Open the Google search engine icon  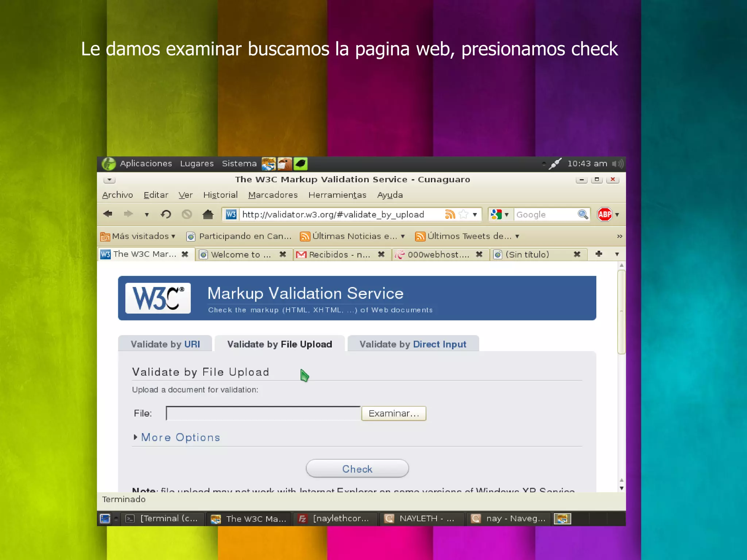(x=496, y=214)
